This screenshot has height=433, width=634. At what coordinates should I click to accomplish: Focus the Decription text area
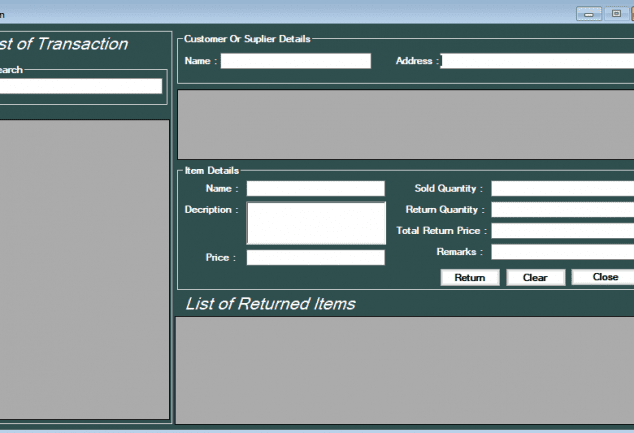point(315,223)
